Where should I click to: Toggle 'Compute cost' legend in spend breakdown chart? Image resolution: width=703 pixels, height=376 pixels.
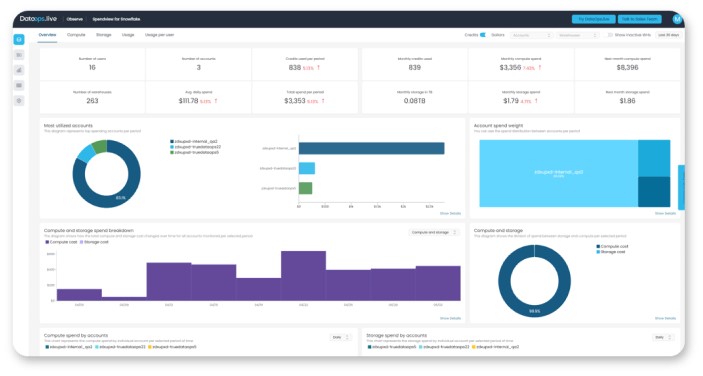click(x=61, y=242)
